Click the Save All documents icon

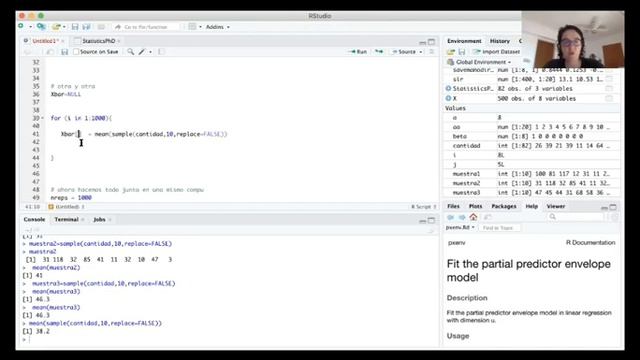[x=87, y=27]
